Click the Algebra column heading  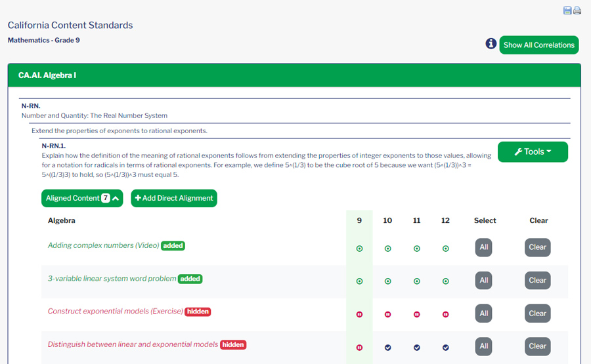[x=62, y=220]
